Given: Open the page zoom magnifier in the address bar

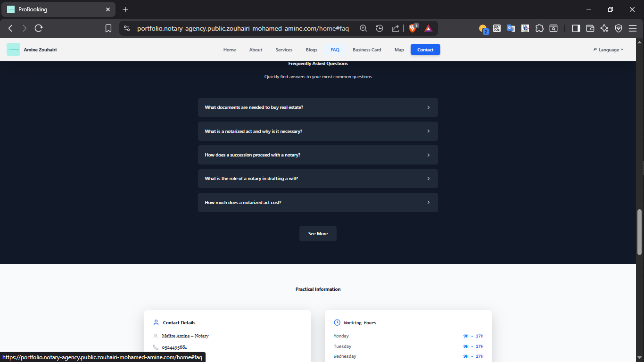Looking at the screenshot, I should pyautogui.click(x=363, y=28).
